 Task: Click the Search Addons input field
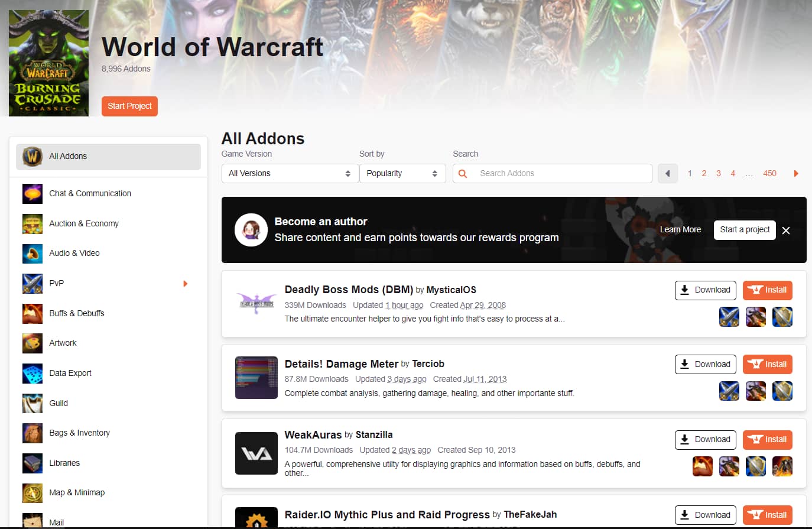(x=561, y=173)
